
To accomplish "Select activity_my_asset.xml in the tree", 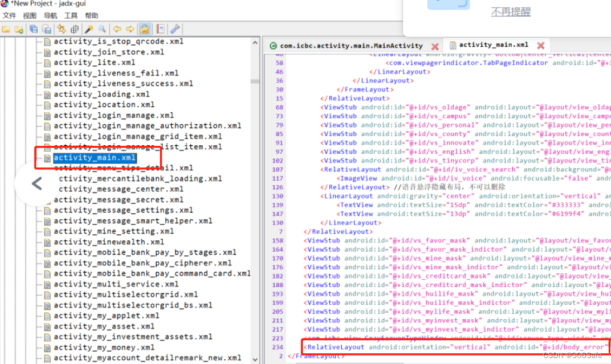I will click(104, 326).
